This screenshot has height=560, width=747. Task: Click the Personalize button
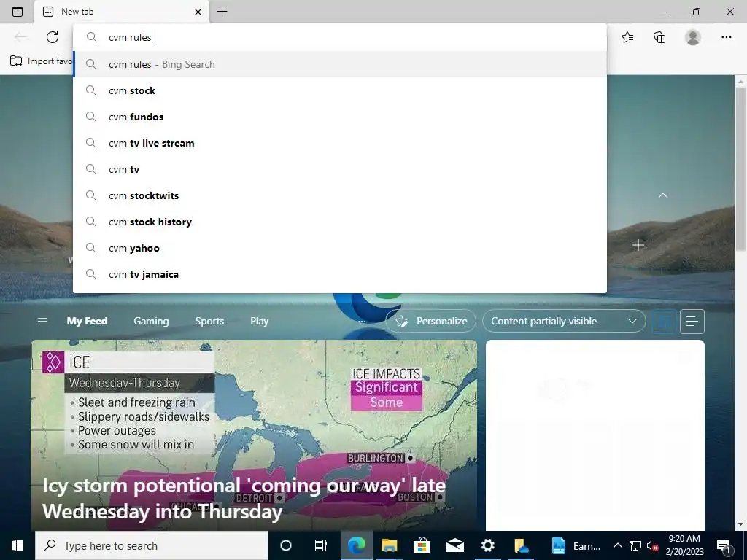pos(430,321)
